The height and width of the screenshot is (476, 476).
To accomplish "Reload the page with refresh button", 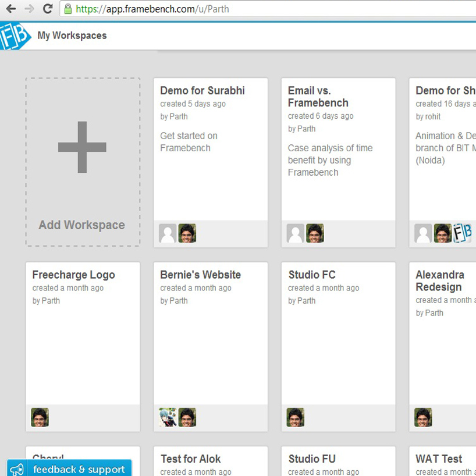I will 48,9.
